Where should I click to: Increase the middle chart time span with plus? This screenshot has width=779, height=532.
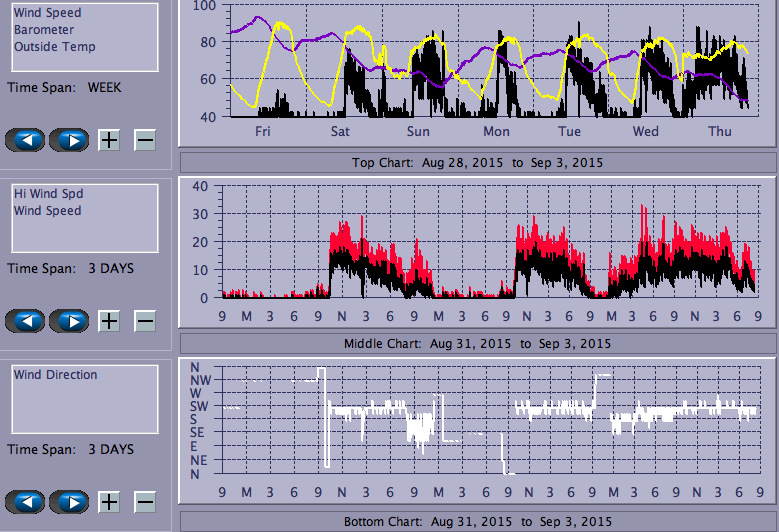109,321
